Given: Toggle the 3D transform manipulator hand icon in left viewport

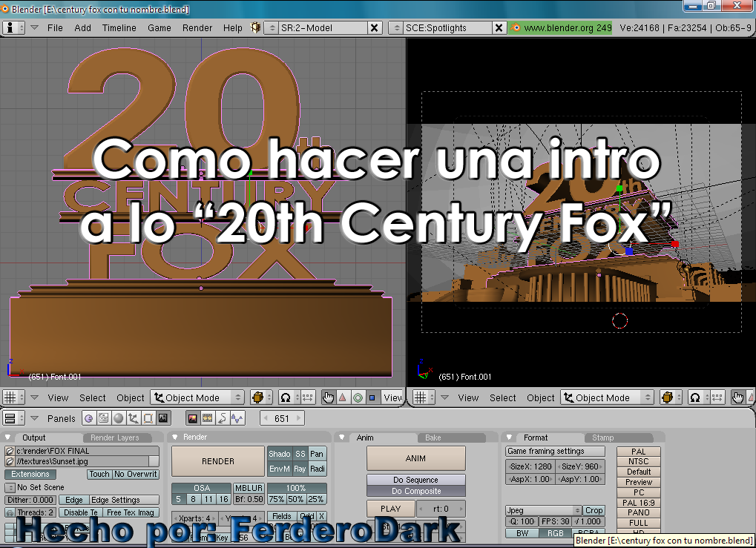Looking at the screenshot, I should 329,397.
